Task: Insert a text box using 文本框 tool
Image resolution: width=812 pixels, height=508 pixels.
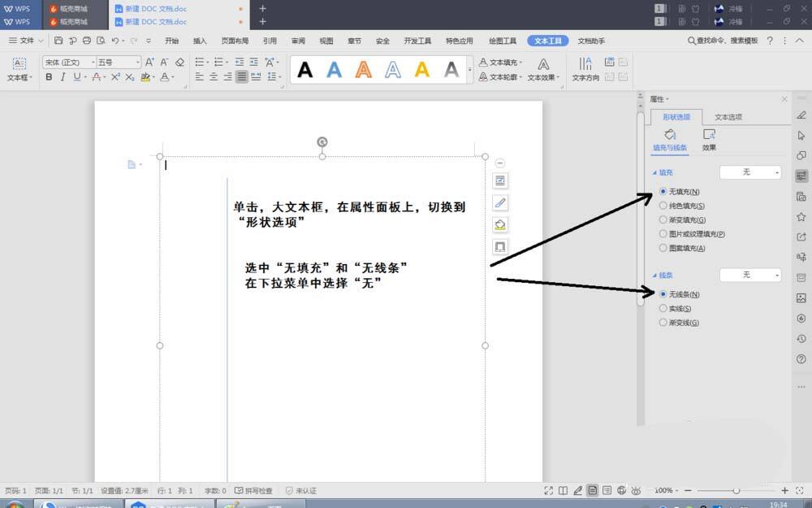Action: click(x=18, y=68)
